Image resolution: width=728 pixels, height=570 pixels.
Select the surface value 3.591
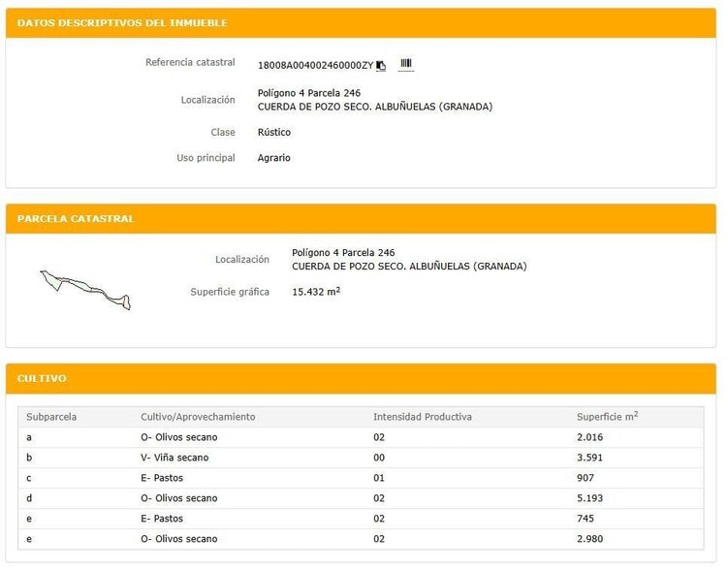[589, 458]
